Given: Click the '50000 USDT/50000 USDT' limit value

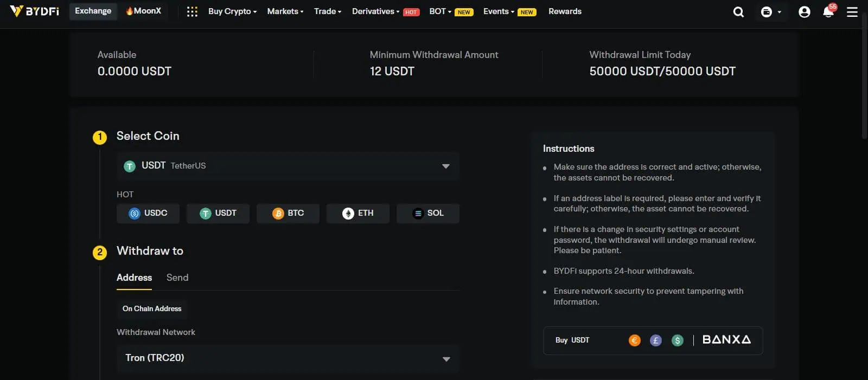Looking at the screenshot, I should click(662, 71).
